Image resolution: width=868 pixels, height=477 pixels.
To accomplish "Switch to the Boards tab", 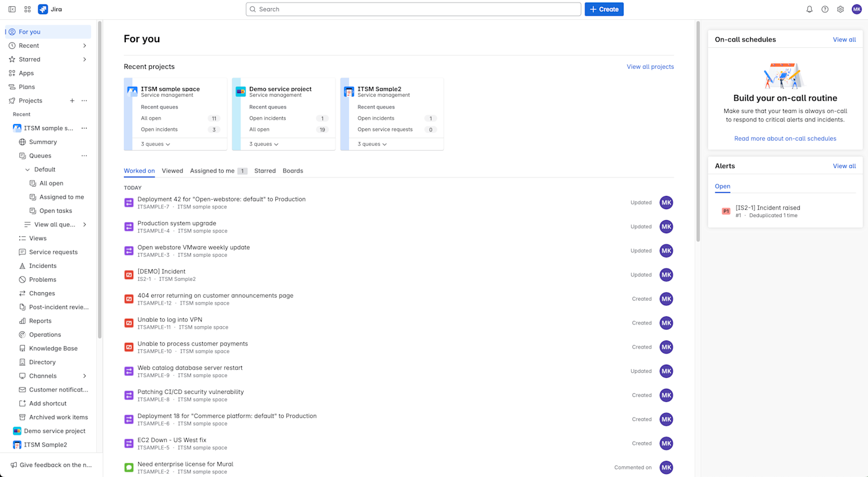I will pos(293,171).
